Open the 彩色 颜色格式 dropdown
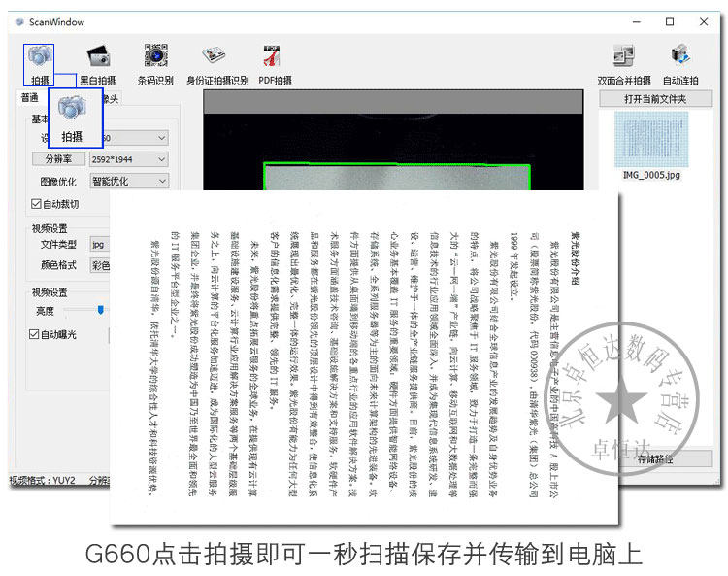The height and width of the screenshot is (576, 728). 100,265
